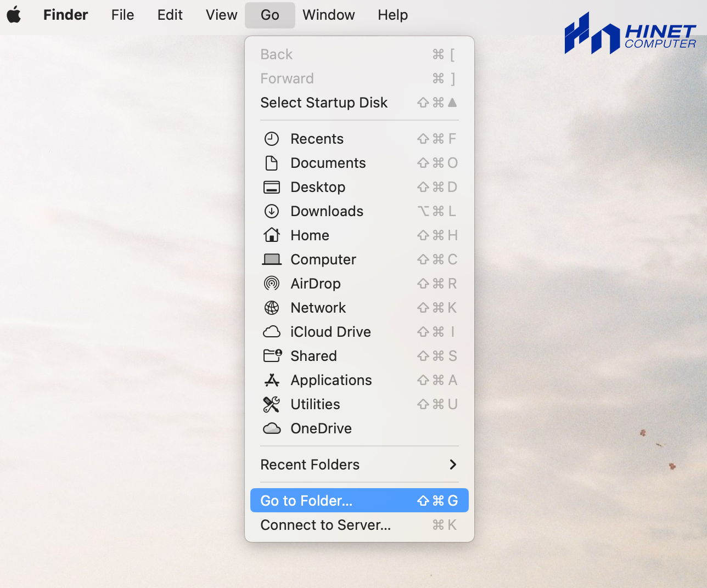Open the Edit menu
Viewport: 707px width, 588px height.
click(170, 15)
